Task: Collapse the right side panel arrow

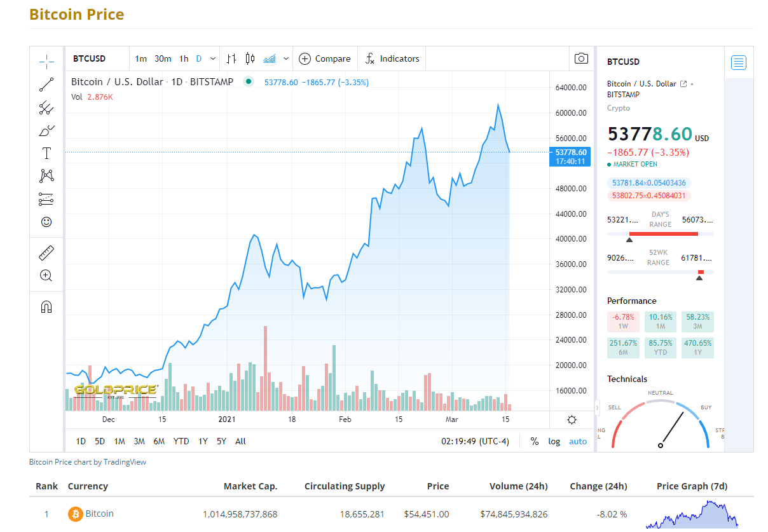Action: (597, 407)
